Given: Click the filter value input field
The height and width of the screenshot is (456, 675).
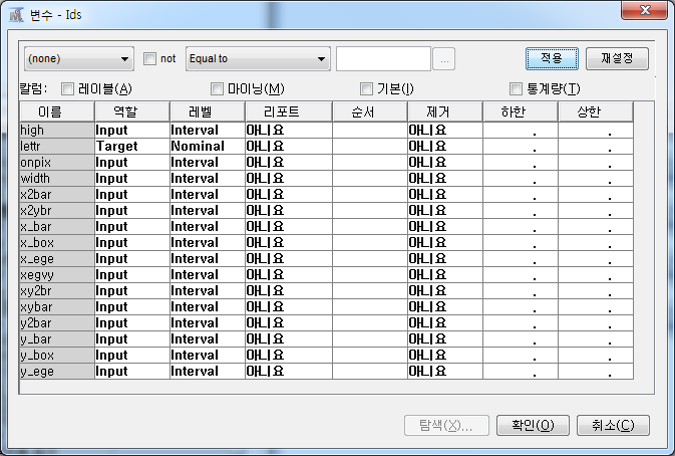Looking at the screenshot, I should click(383, 59).
